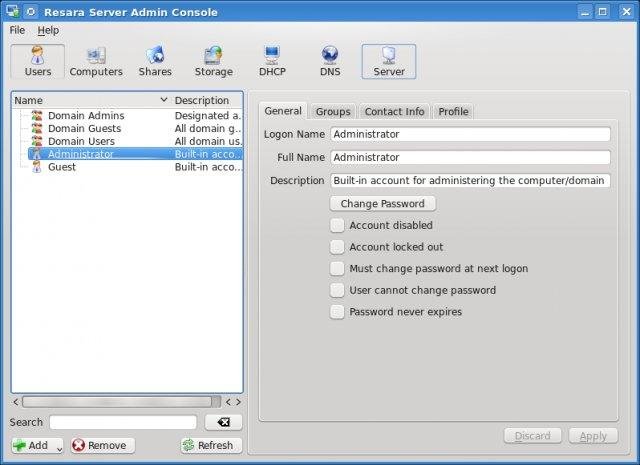Click the left arrow of list scrollbar
The image size is (640, 465).
coord(16,402)
